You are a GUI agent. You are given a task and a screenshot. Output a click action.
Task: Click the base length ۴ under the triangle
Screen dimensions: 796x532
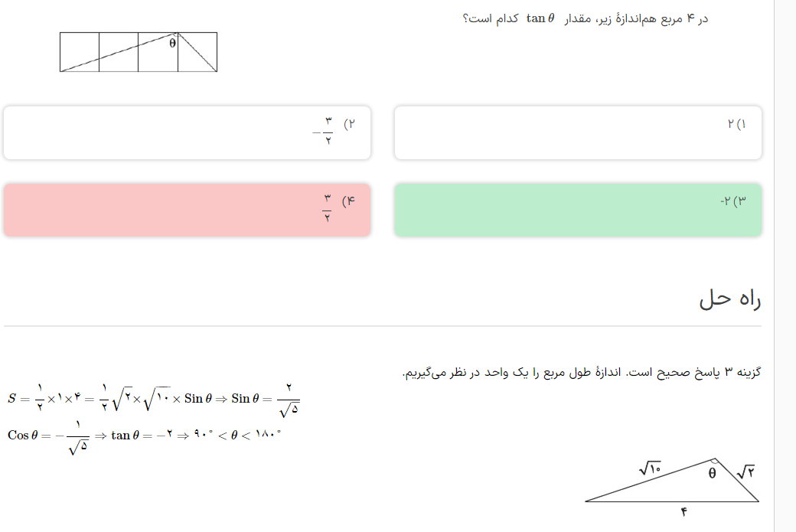(x=683, y=512)
